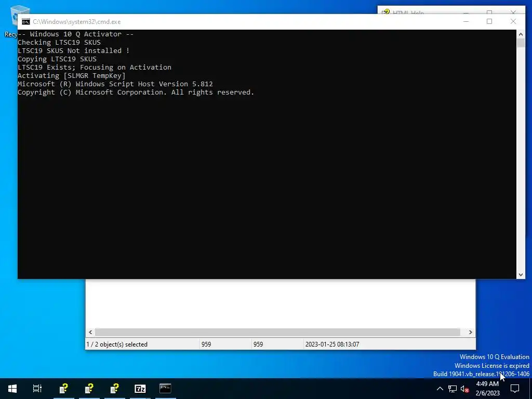Click the cmd scrollbar down arrow
The image size is (532, 399).
521,275
